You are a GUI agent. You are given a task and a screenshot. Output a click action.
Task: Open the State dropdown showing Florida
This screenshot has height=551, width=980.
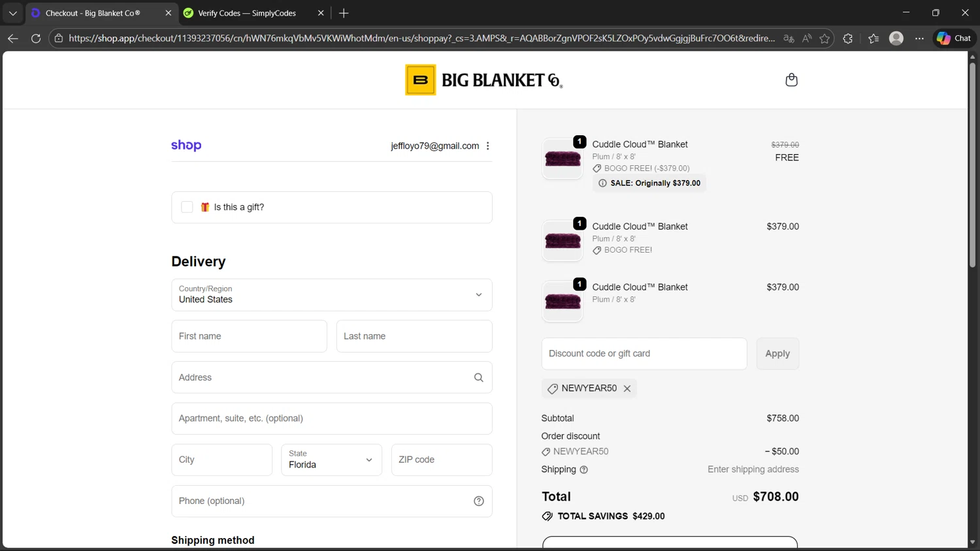pos(332,460)
